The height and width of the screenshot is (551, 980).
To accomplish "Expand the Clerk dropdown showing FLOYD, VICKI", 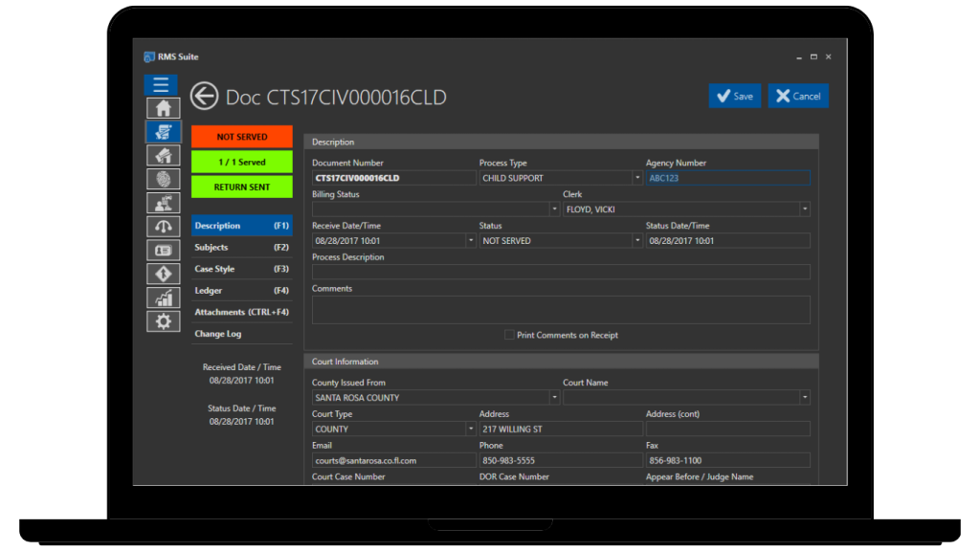I will pyautogui.click(x=804, y=209).
